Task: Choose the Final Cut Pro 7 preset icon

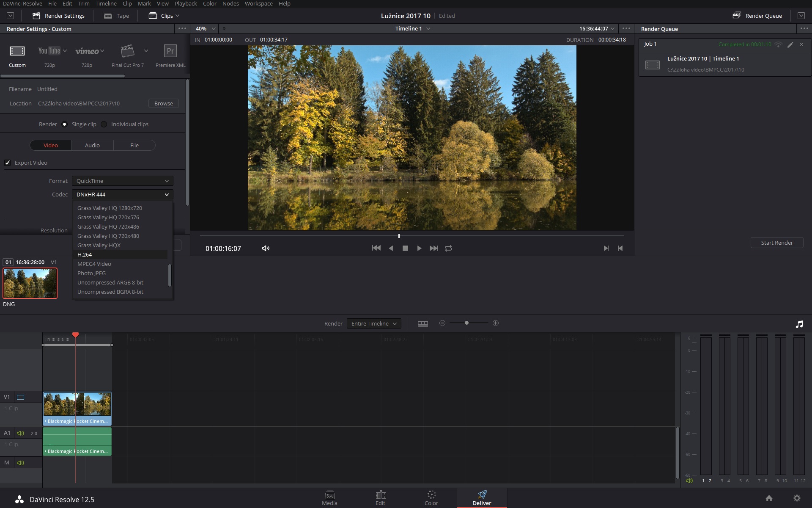Action: 127,51
